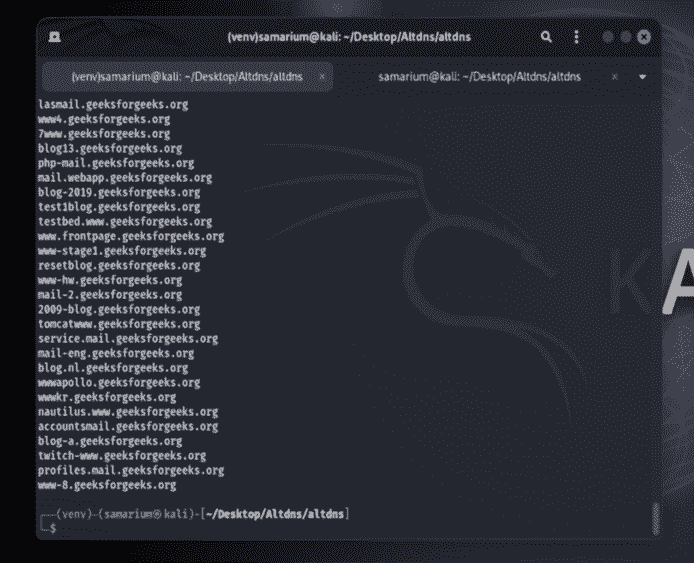The image size is (694, 564).
Task: Close the (venv)samarium@kali tab
Action: (x=322, y=77)
